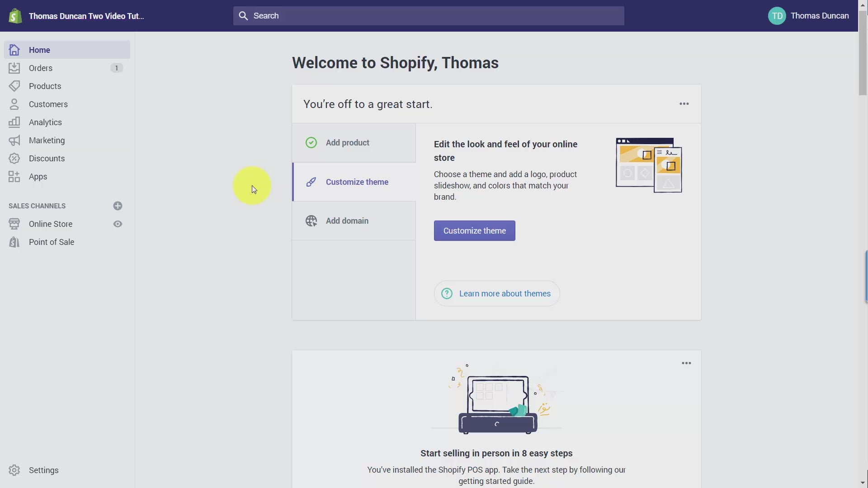Image resolution: width=868 pixels, height=488 pixels.
Task: Click the Products tag icon
Action: pyautogui.click(x=14, y=86)
